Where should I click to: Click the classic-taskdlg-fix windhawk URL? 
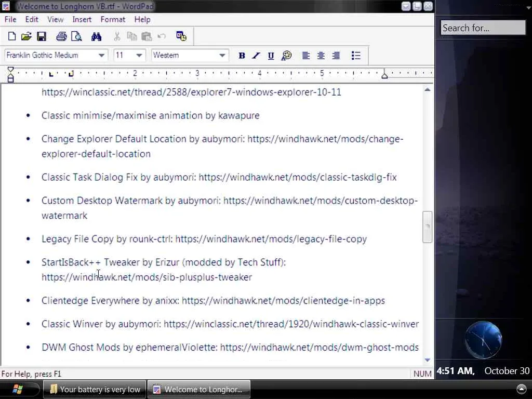pyautogui.click(x=298, y=178)
